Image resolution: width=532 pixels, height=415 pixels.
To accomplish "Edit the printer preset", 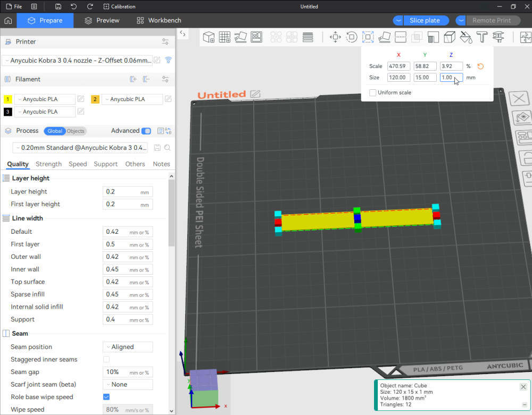I will (x=157, y=60).
